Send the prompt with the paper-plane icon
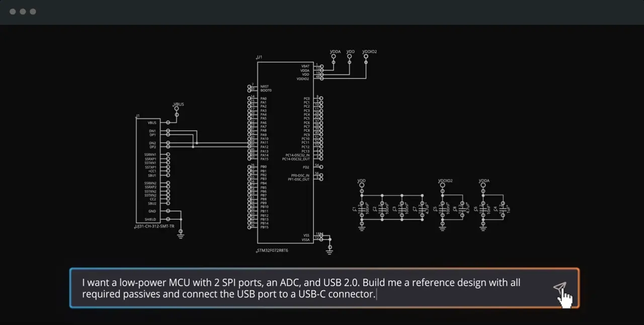 click(559, 288)
